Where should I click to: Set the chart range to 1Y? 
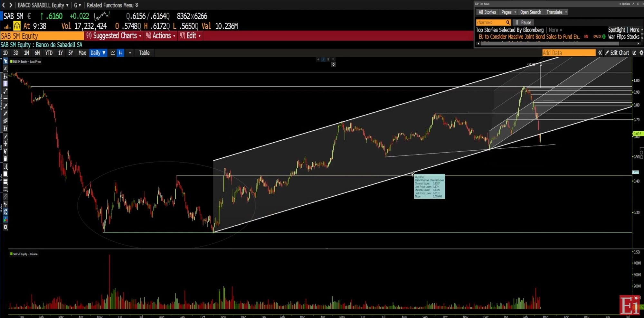pyautogui.click(x=60, y=53)
